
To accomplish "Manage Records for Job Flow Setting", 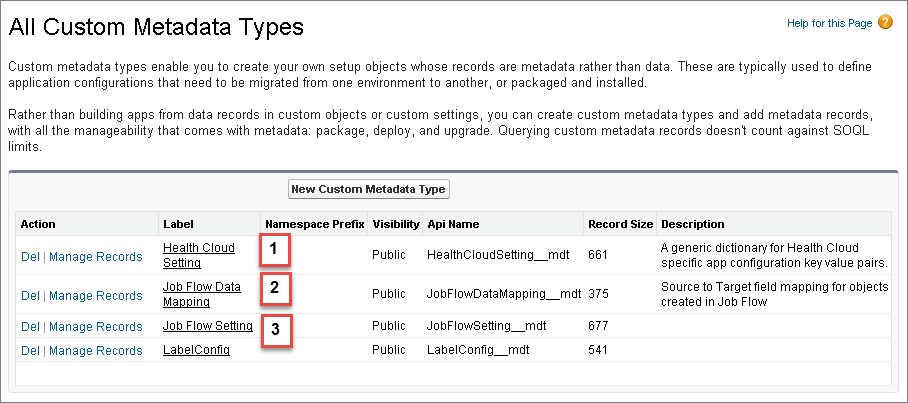I will pyautogui.click(x=96, y=327).
